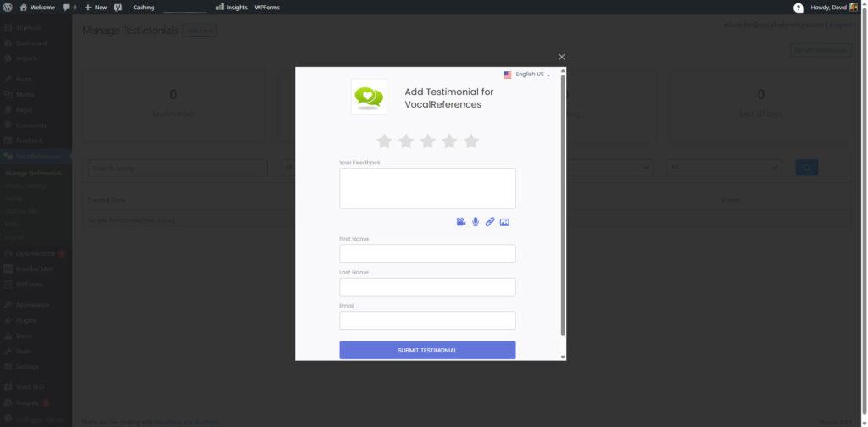This screenshot has width=868, height=427.
Task: Click the microphone audio recording icon
Action: [476, 222]
